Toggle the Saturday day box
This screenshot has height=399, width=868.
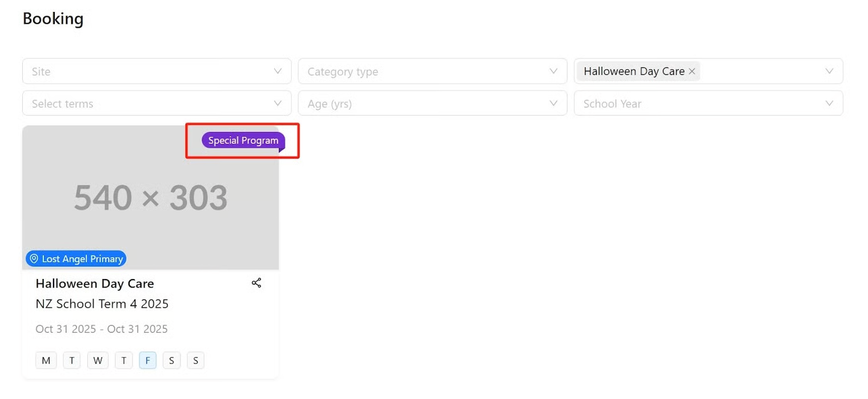click(x=171, y=361)
